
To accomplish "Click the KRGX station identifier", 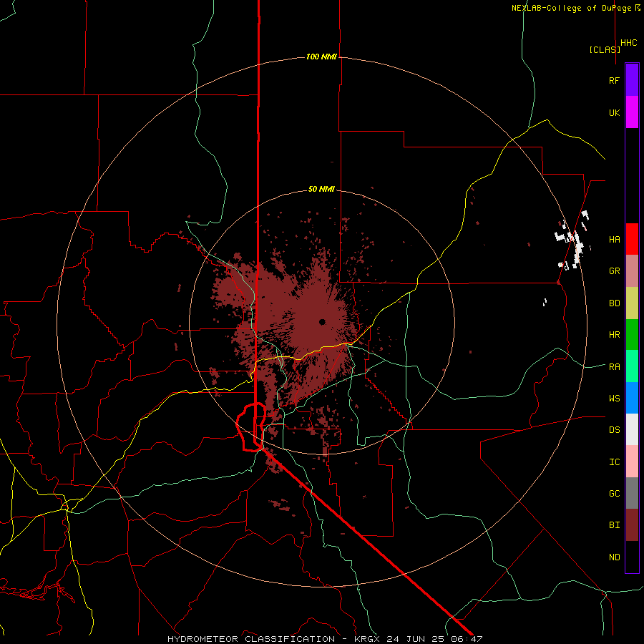I will (x=368, y=639).
